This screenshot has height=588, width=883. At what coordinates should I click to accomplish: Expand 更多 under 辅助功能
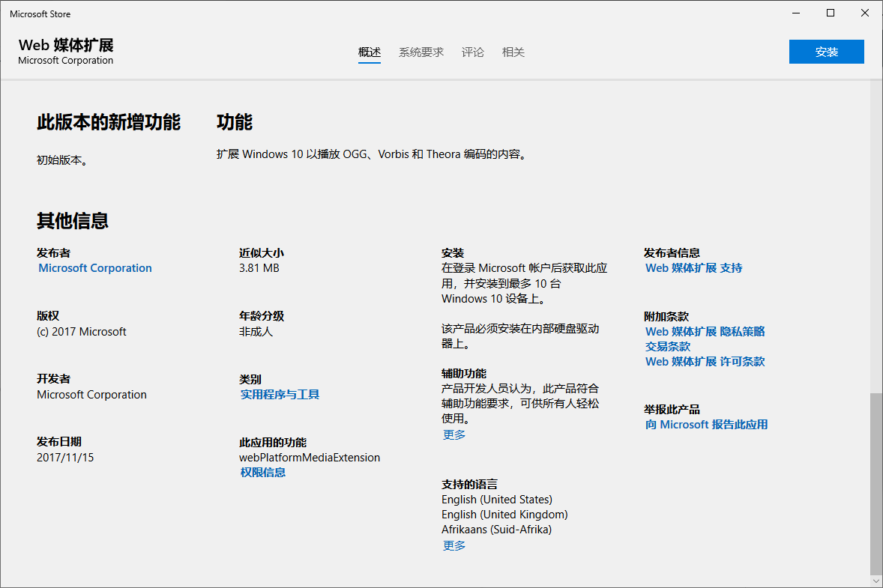(x=453, y=434)
